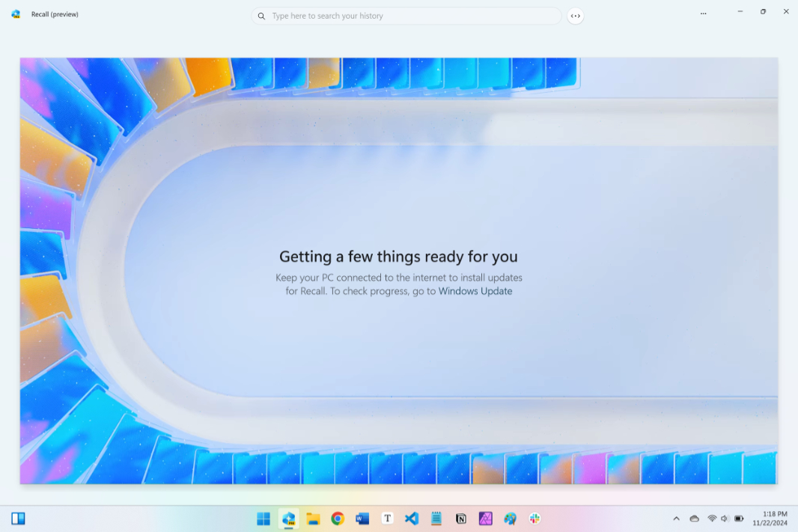Image resolution: width=798 pixels, height=532 pixels.
Task: Open Notepad from the taskbar
Action: (436, 519)
